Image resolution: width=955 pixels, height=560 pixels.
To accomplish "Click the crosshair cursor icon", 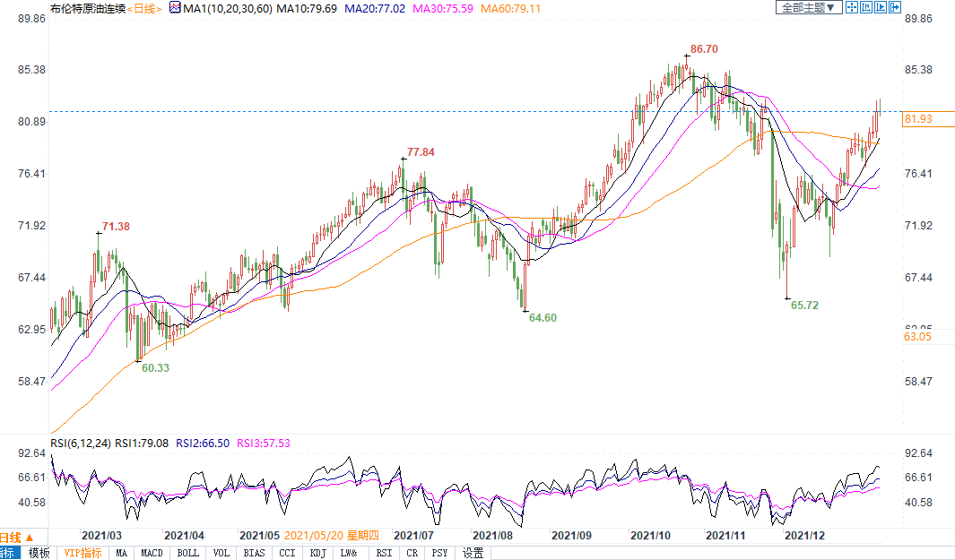I will [853, 7].
